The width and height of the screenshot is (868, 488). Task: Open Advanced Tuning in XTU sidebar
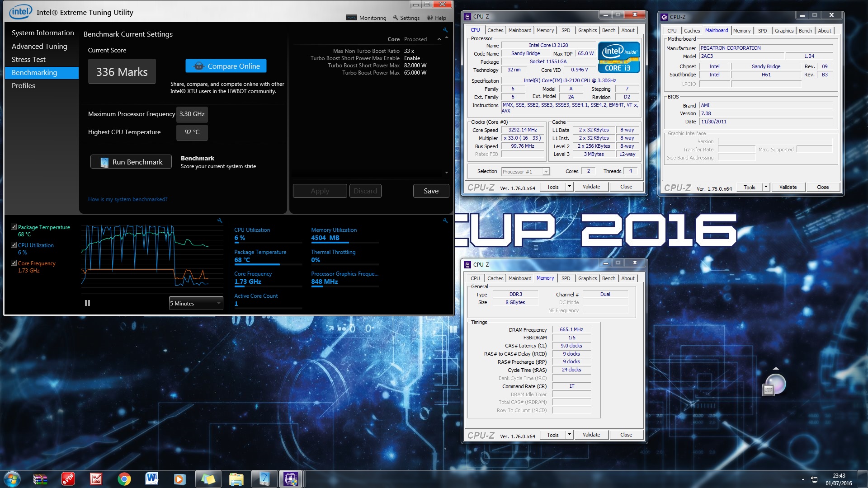(39, 46)
